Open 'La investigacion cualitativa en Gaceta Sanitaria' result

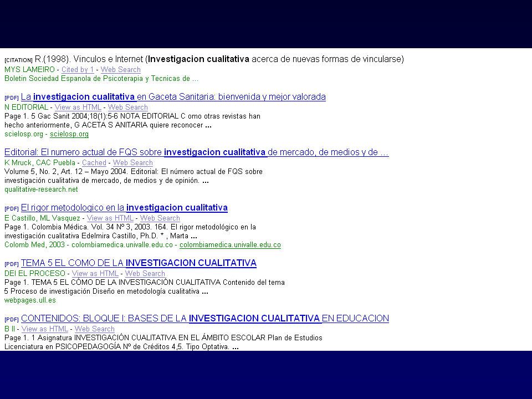173,97
